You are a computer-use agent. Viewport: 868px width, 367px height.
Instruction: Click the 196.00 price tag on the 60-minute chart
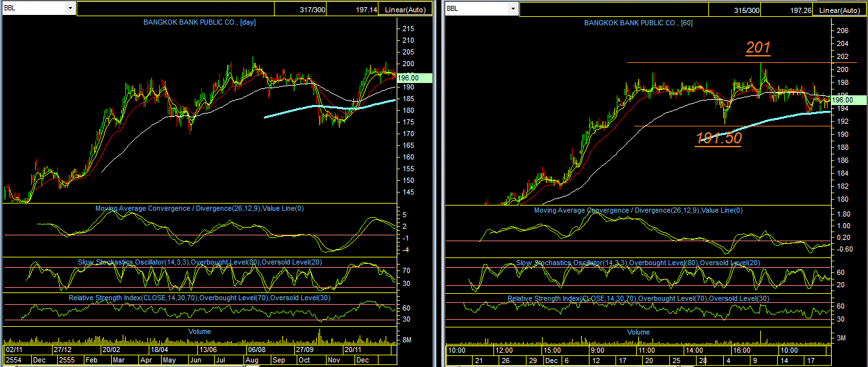[x=848, y=100]
